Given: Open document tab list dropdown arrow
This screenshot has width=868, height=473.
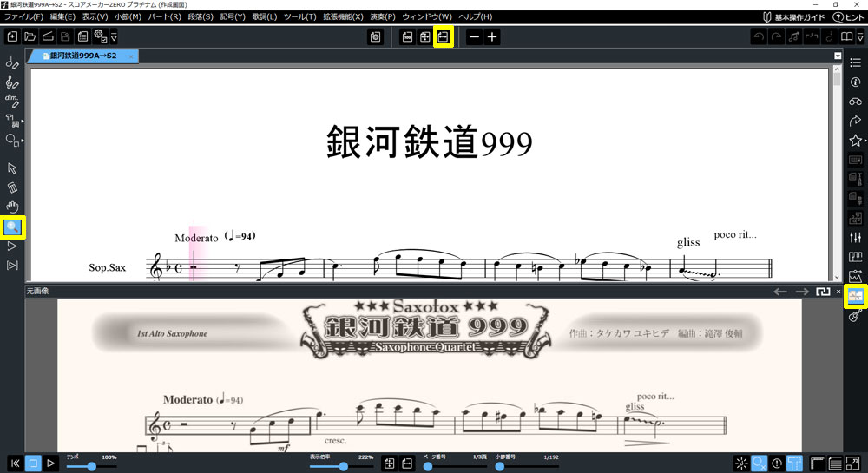Looking at the screenshot, I should [838, 56].
